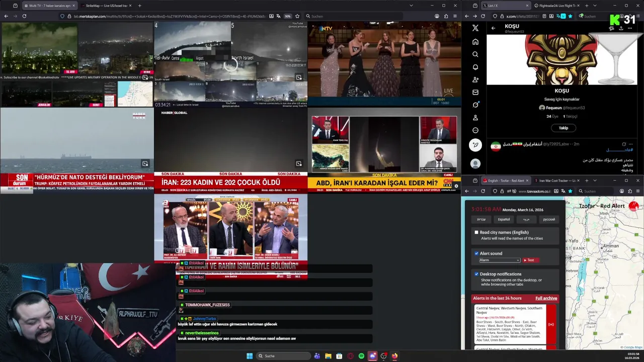Select the List / X tab
Viewport: 644px width, 362px height.
[506, 6]
